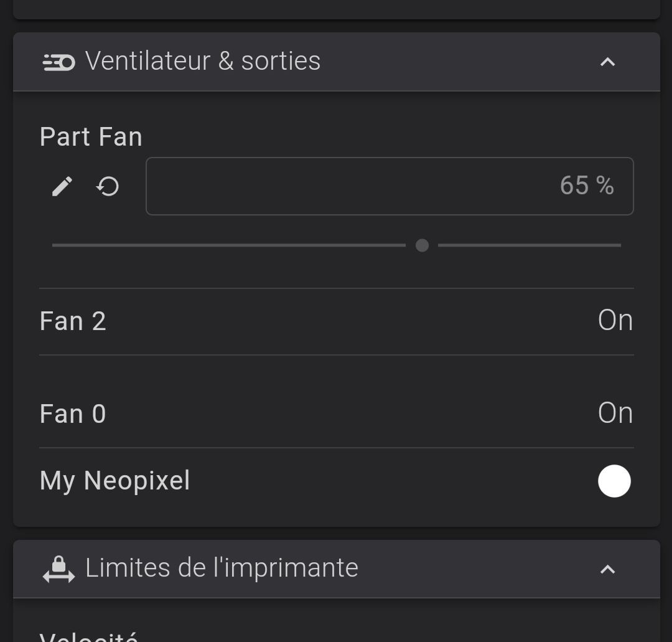Collapse the Limites de l'imprimante panel chevron
672x642 pixels.
(x=607, y=569)
